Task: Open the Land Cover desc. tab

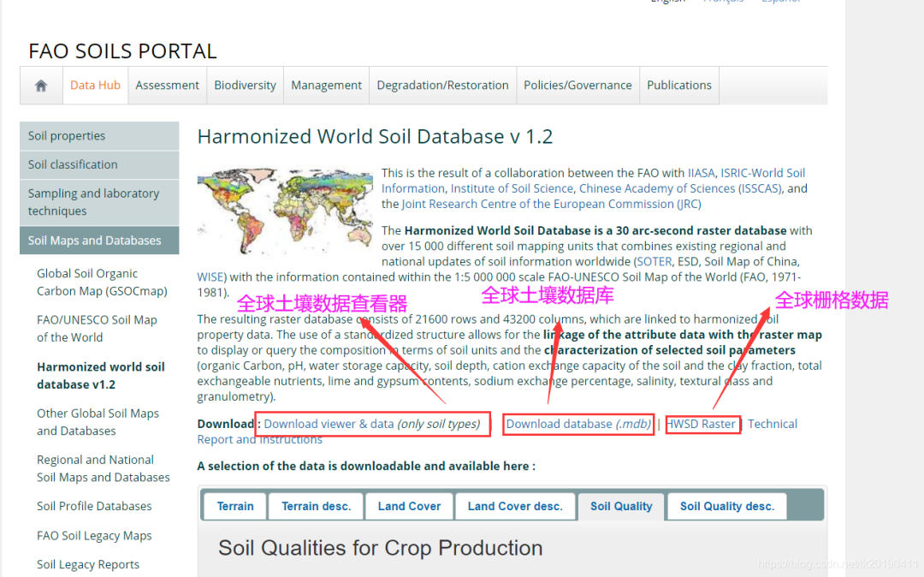Action: pos(515,506)
